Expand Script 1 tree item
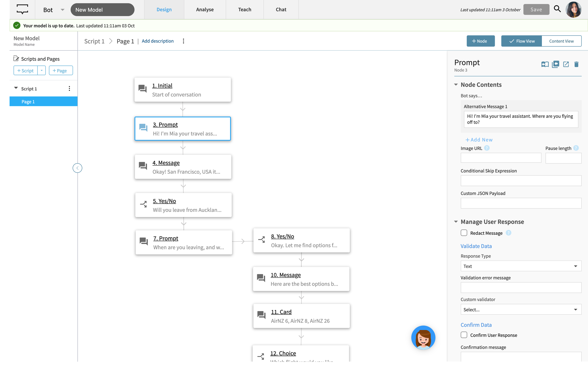Screen dimensions: 588x373 click(x=16, y=88)
